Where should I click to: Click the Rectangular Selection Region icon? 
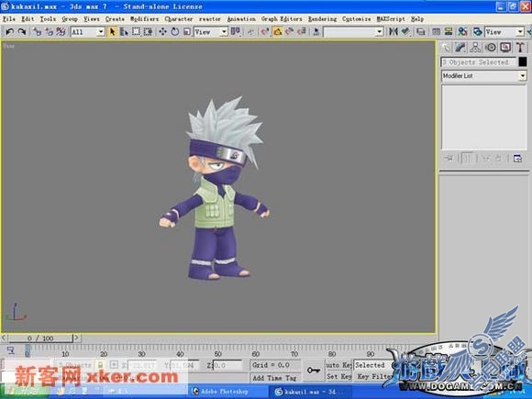pyautogui.click(x=136, y=32)
